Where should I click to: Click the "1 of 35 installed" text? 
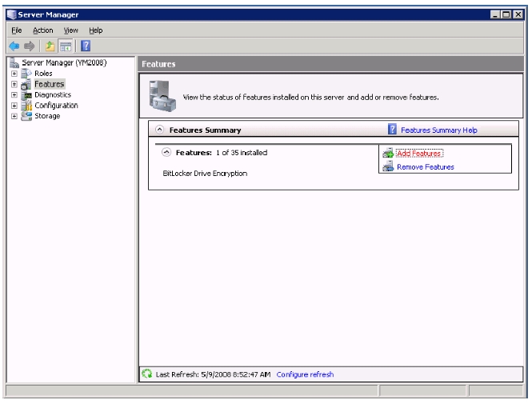coord(242,153)
